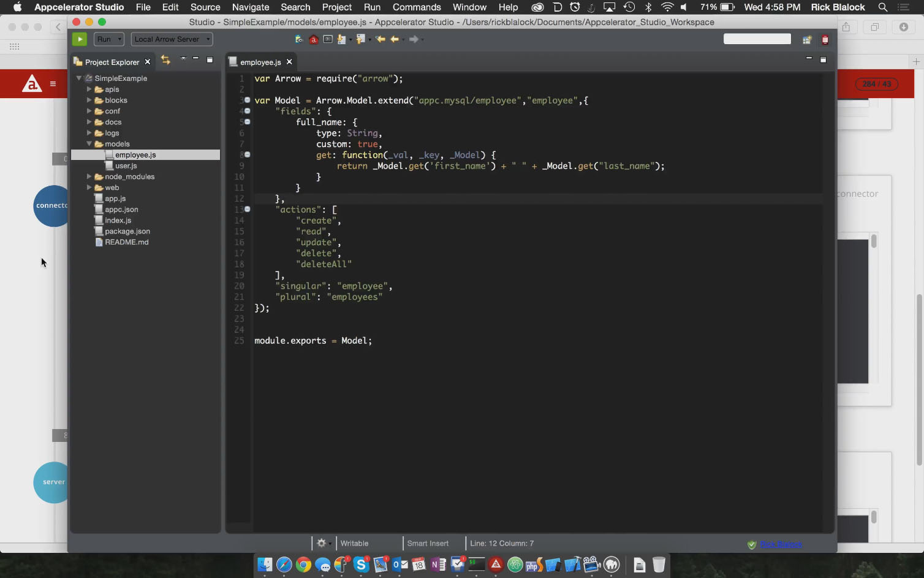
Task: Click the Share button in Safari window
Action: (846, 27)
